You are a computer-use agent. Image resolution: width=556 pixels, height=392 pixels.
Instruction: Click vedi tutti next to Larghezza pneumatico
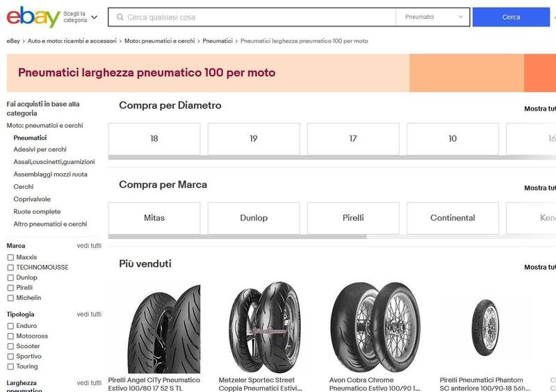pos(89,383)
